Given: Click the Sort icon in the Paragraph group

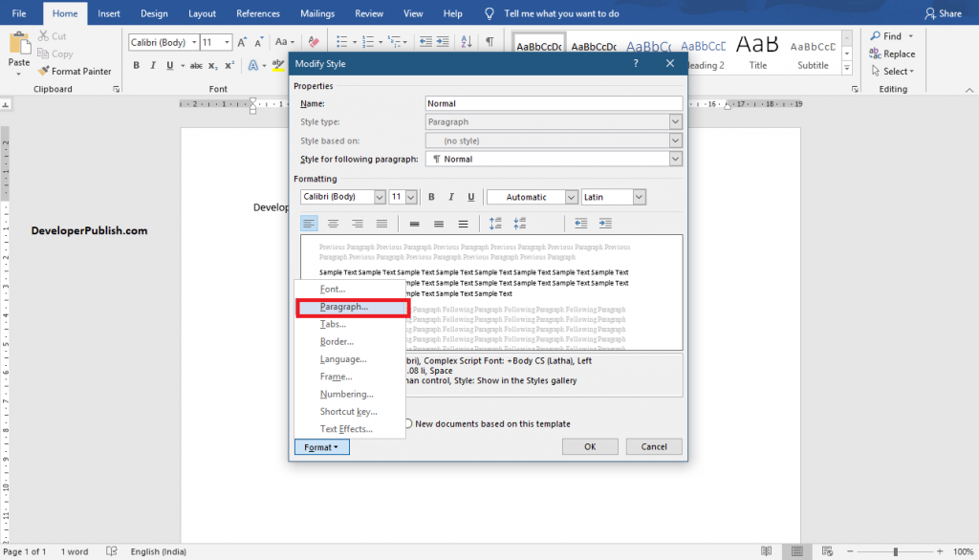Looking at the screenshot, I should 468,42.
